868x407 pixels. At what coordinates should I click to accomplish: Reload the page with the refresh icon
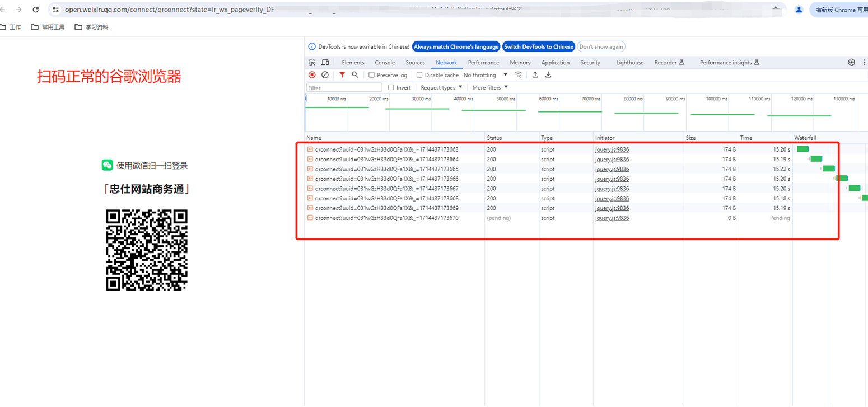[x=36, y=10]
